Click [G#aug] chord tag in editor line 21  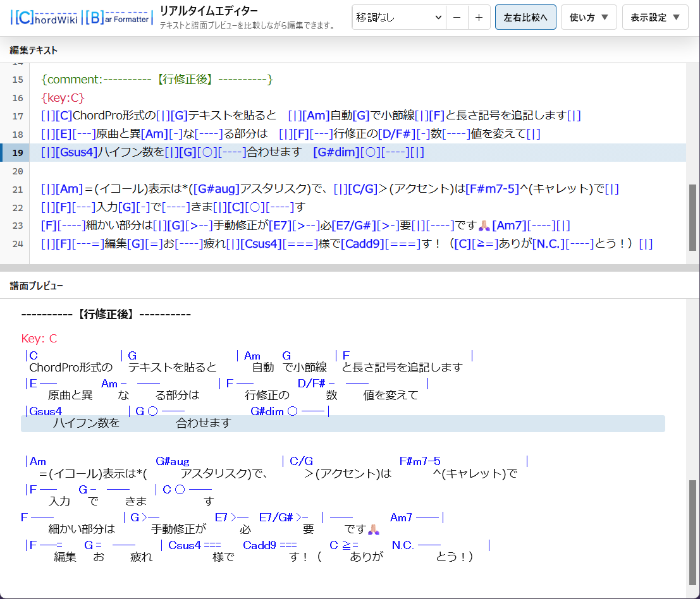(216, 189)
